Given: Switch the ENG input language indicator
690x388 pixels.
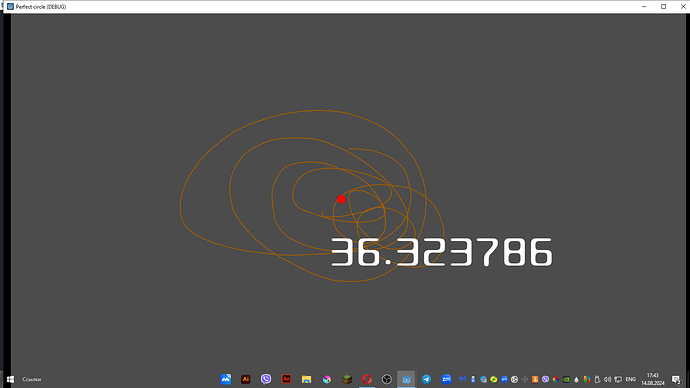Looking at the screenshot, I should [631, 379].
